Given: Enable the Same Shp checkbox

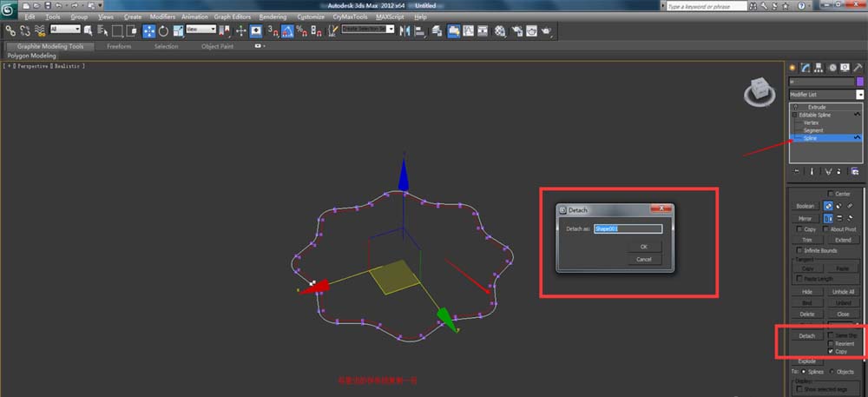Looking at the screenshot, I should (x=831, y=335).
